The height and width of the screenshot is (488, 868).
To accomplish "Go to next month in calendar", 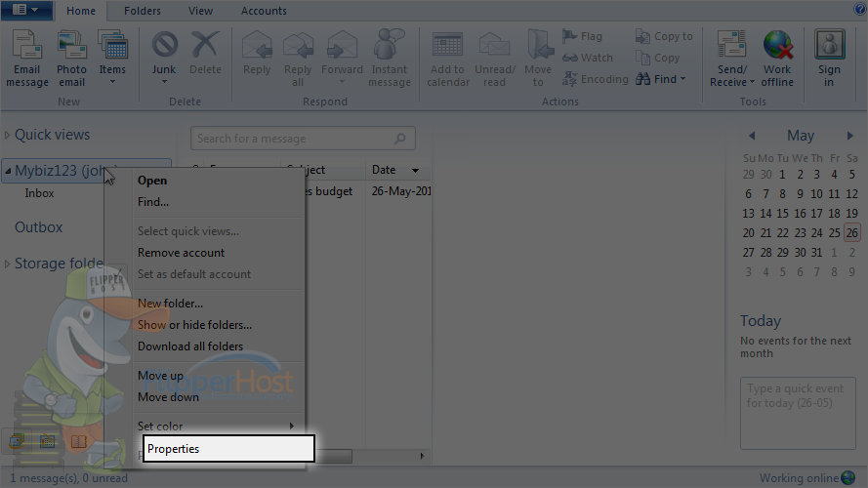I will (x=849, y=136).
